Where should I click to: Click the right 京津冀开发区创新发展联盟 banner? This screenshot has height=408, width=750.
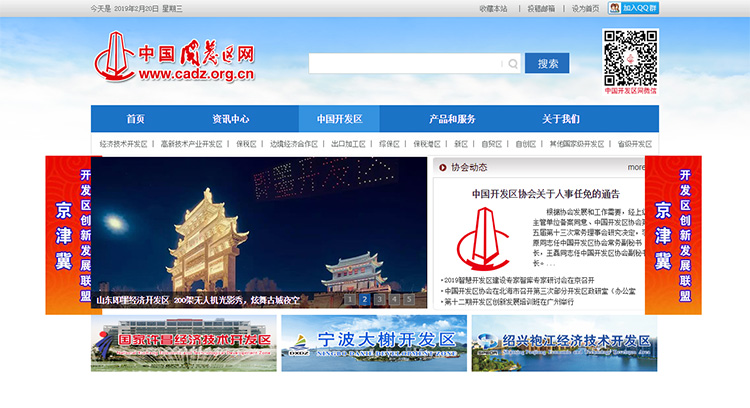click(673, 235)
